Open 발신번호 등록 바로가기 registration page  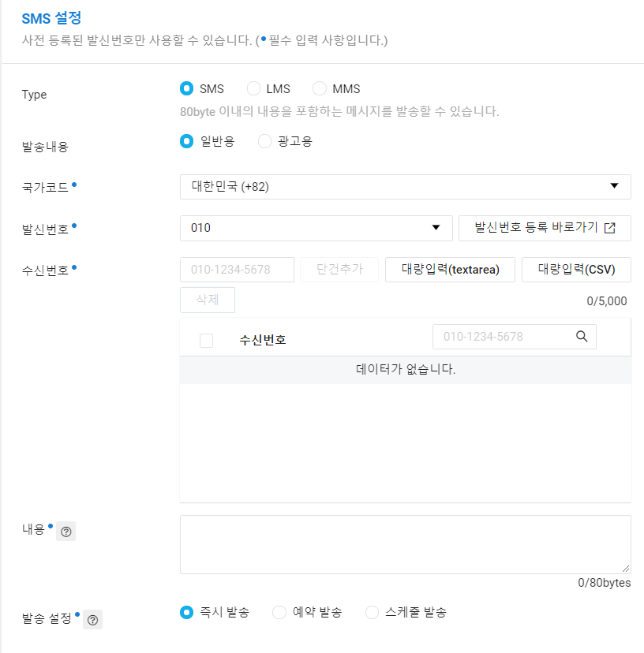(x=545, y=228)
